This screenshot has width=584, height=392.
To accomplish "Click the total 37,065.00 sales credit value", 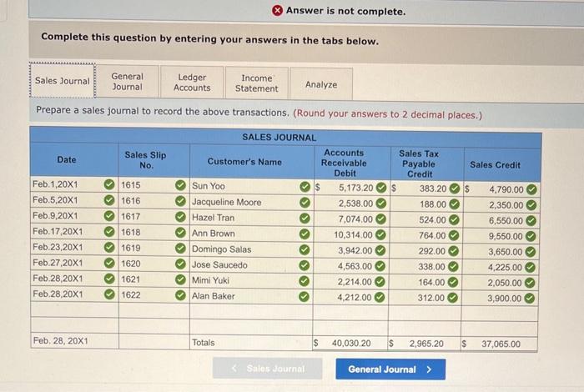I will click(x=501, y=344).
